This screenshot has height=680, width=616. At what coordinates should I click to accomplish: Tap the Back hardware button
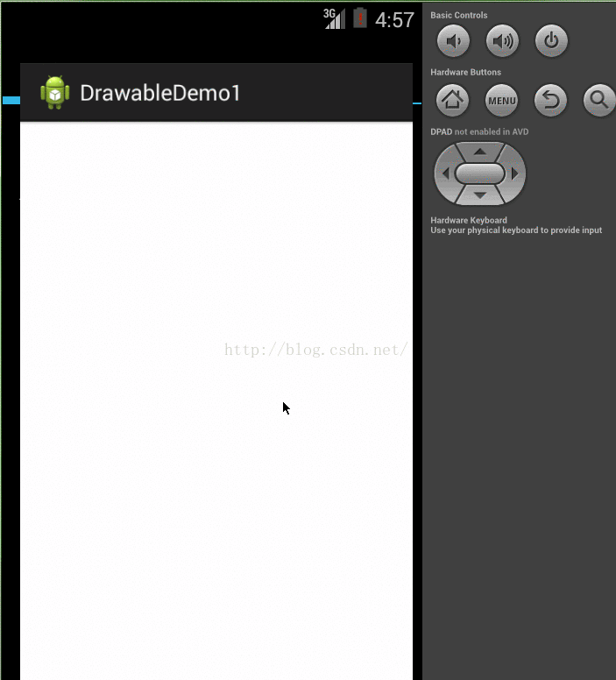tap(550, 101)
